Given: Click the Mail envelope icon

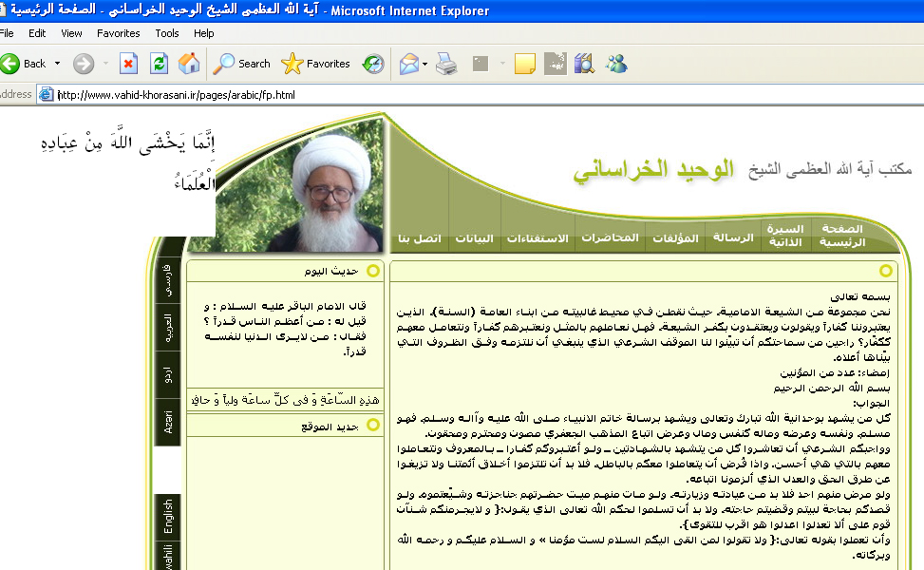Looking at the screenshot, I should pyautogui.click(x=409, y=63).
